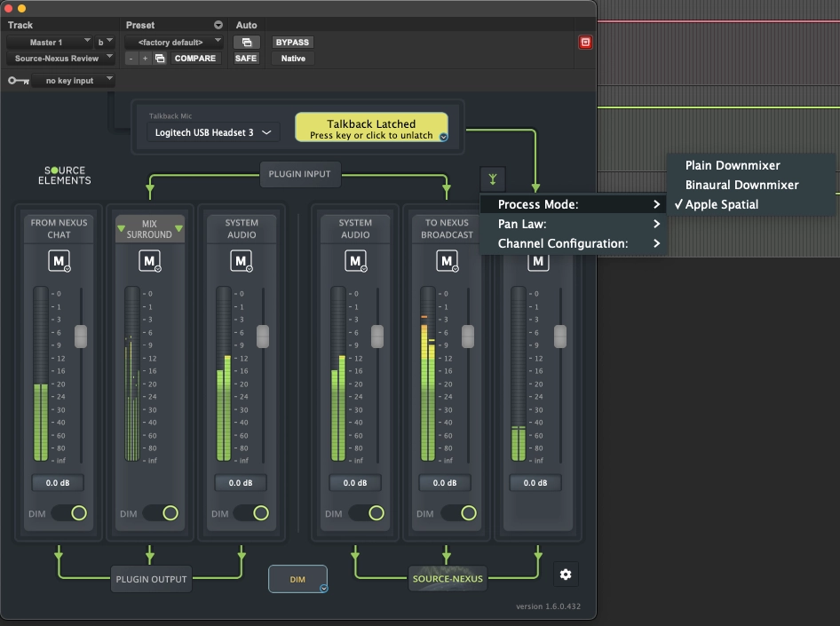Mute the To Nexus Broadcast channel

(x=447, y=261)
